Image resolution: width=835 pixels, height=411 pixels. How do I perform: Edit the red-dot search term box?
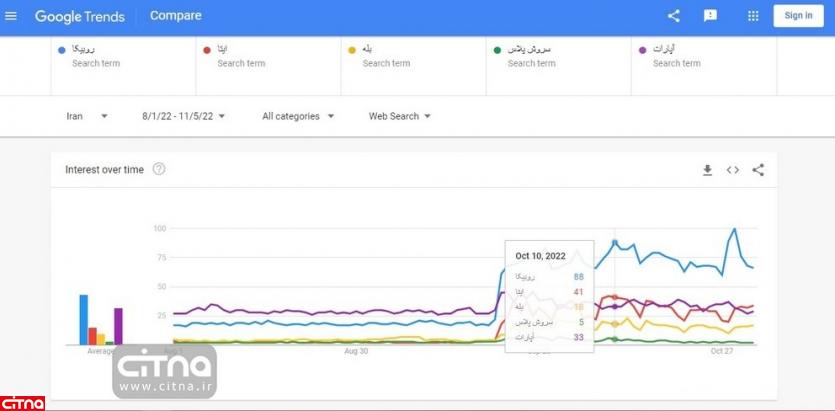268,56
